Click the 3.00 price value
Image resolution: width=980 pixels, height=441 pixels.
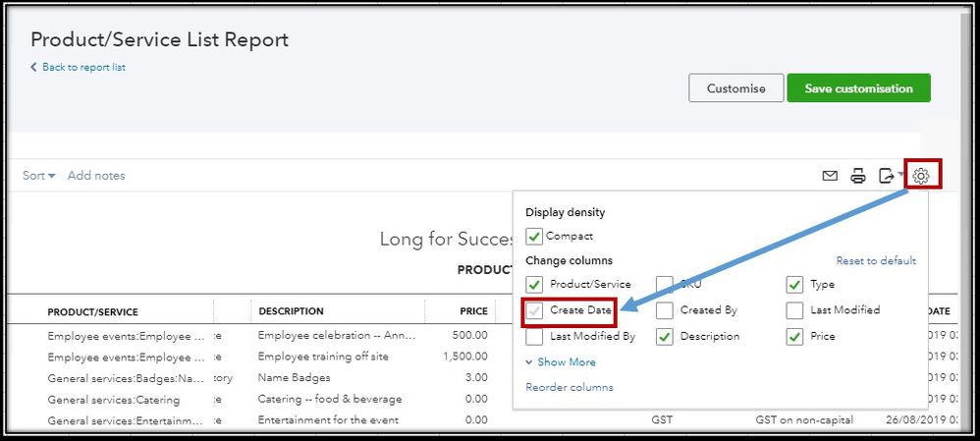(x=477, y=378)
